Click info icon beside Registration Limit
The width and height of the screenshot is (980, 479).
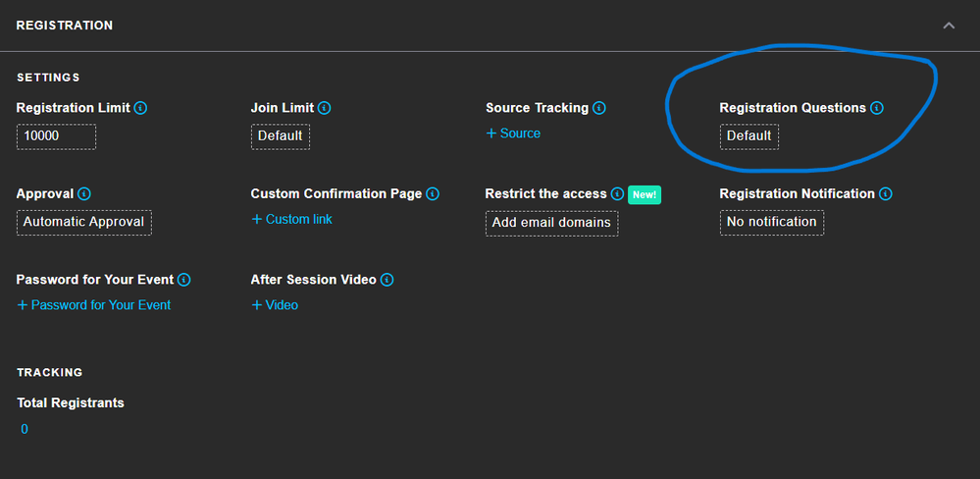(x=140, y=108)
